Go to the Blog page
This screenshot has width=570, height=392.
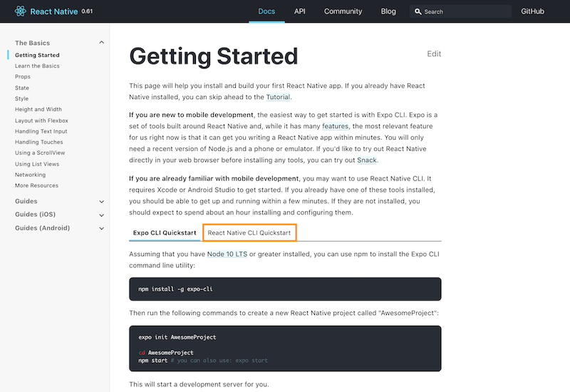[x=388, y=11]
